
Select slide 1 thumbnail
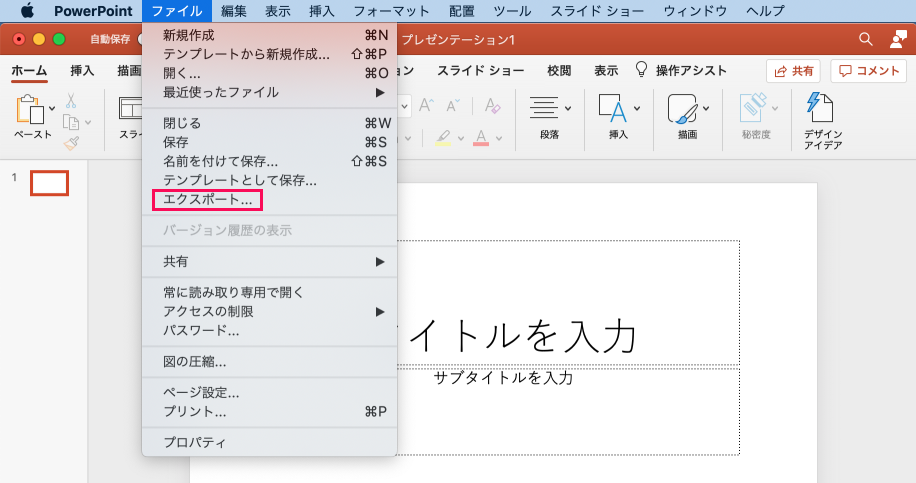tap(50, 183)
